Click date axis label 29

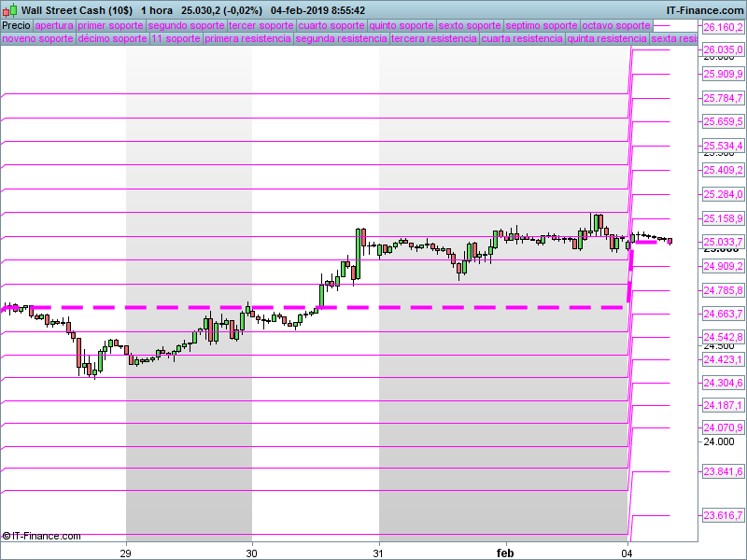click(x=126, y=553)
